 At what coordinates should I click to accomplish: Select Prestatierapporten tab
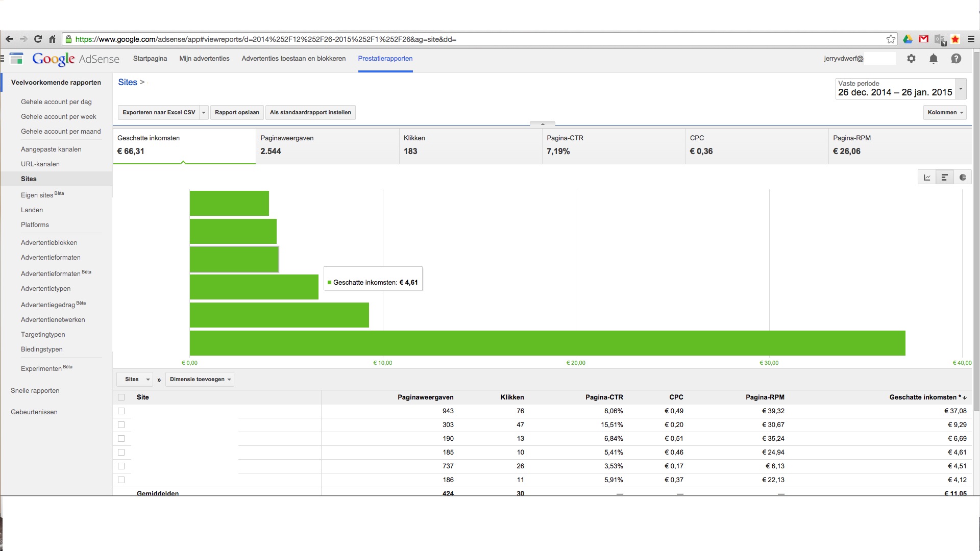click(385, 59)
